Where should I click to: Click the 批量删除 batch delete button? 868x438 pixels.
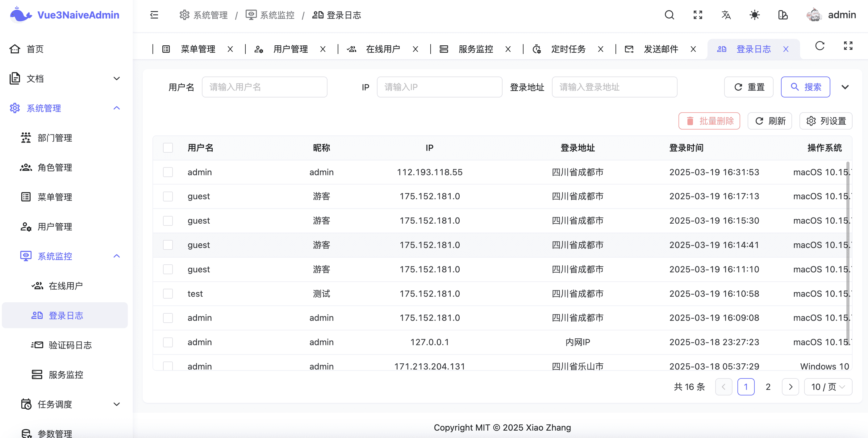[x=709, y=121]
